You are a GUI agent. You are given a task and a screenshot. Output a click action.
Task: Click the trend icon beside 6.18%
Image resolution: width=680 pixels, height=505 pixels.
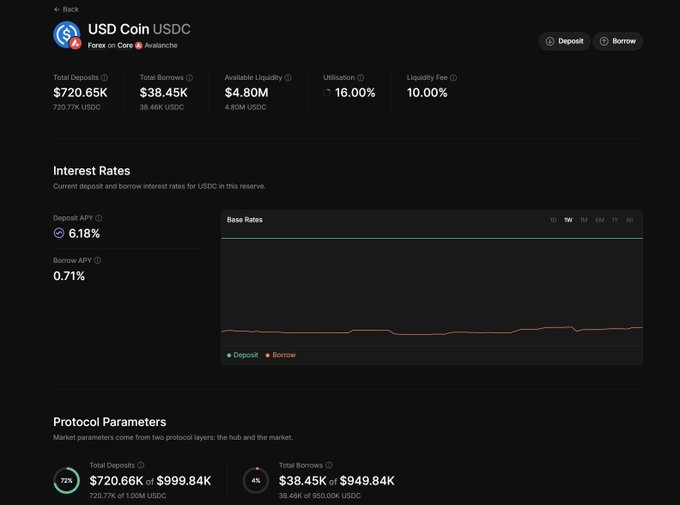point(59,233)
